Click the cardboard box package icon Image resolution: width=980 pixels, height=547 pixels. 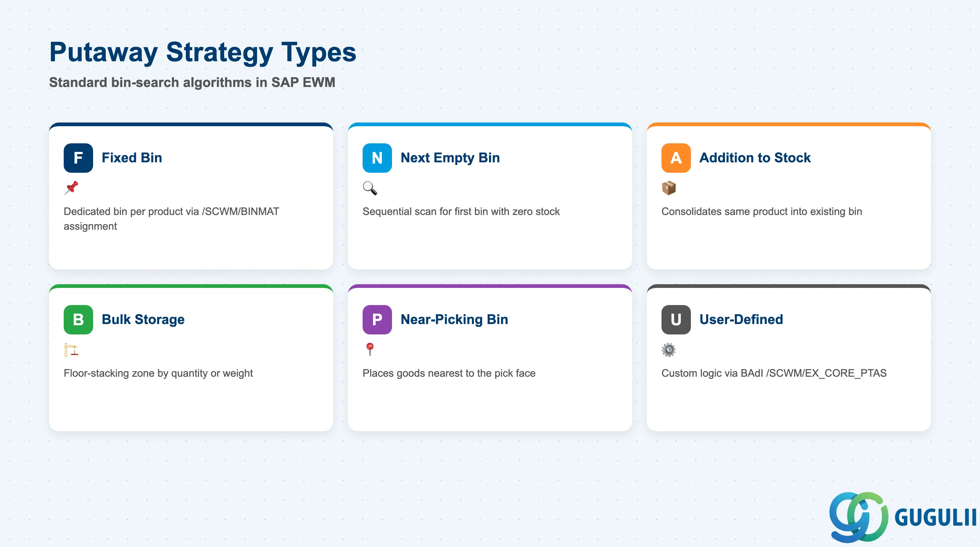pos(669,188)
